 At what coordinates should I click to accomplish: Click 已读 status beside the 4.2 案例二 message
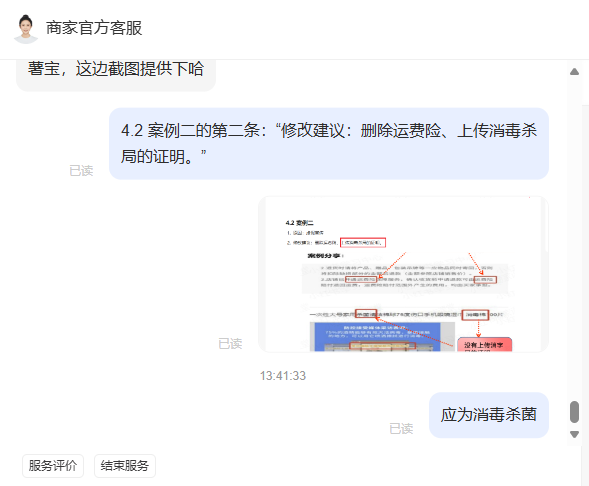(x=81, y=171)
